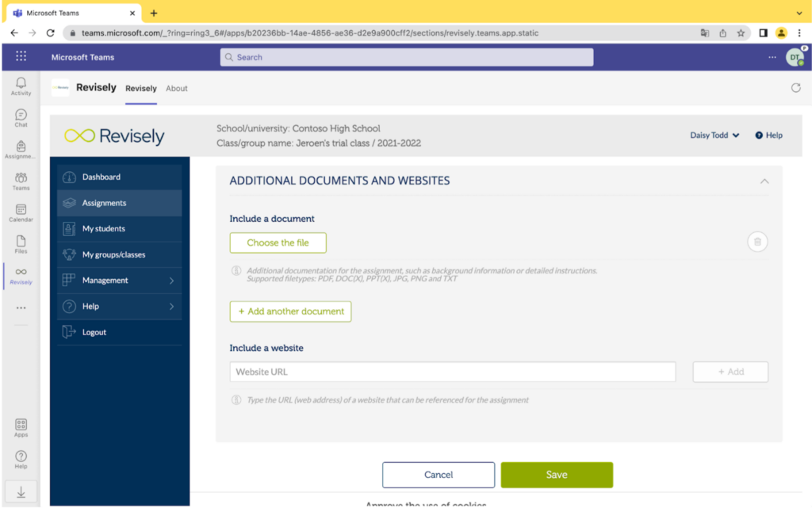Click the Website URL input field
Screen dimensions: 812x508
452,372
